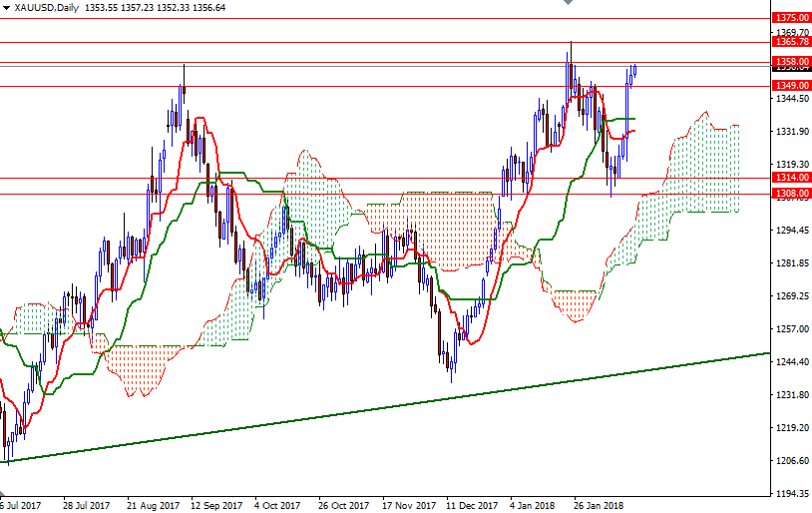Select the red 1308.00 price level label

click(x=791, y=194)
